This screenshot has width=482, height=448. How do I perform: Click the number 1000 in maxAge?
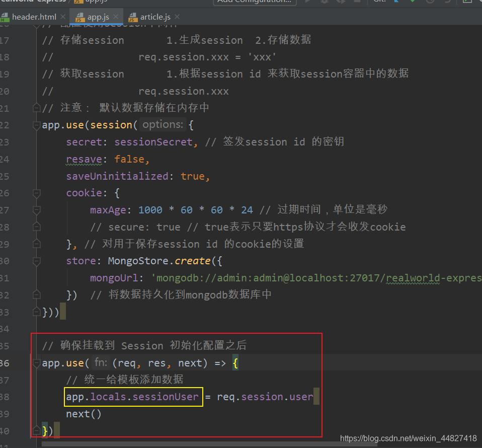[150, 210]
